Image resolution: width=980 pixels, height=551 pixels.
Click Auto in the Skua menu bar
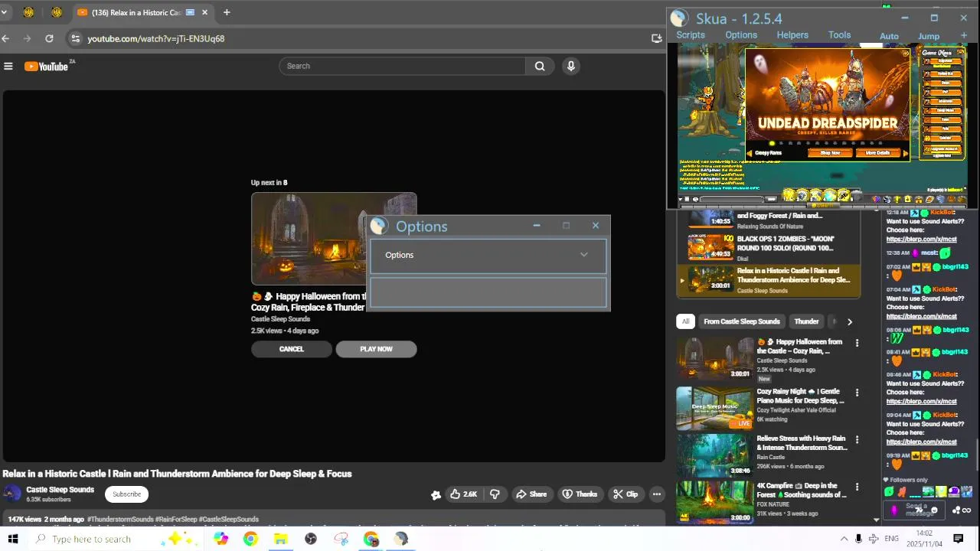889,36
